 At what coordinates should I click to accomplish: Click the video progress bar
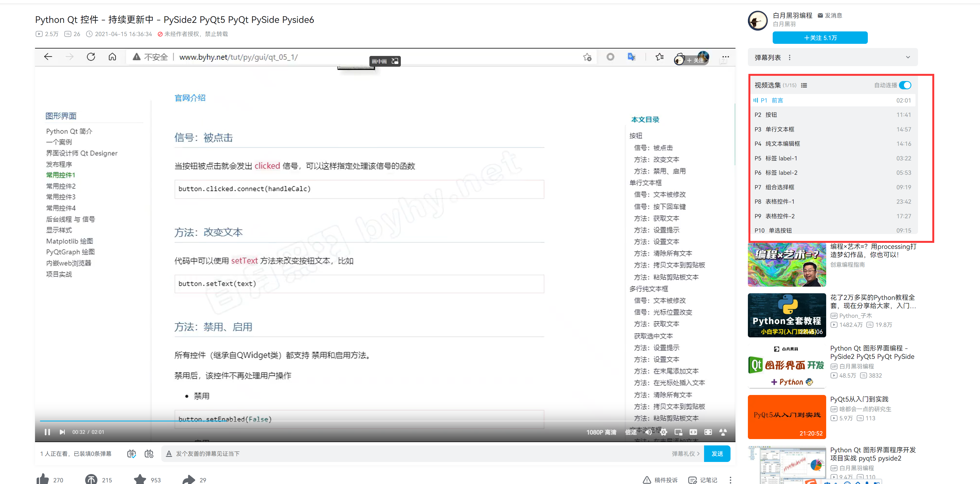(x=380, y=421)
